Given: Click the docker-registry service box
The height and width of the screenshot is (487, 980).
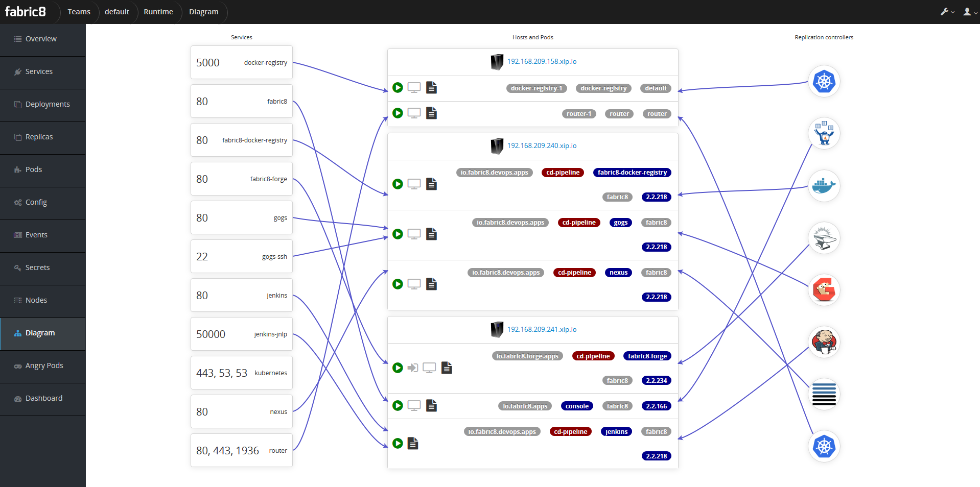Looking at the screenshot, I should click(x=242, y=62).
